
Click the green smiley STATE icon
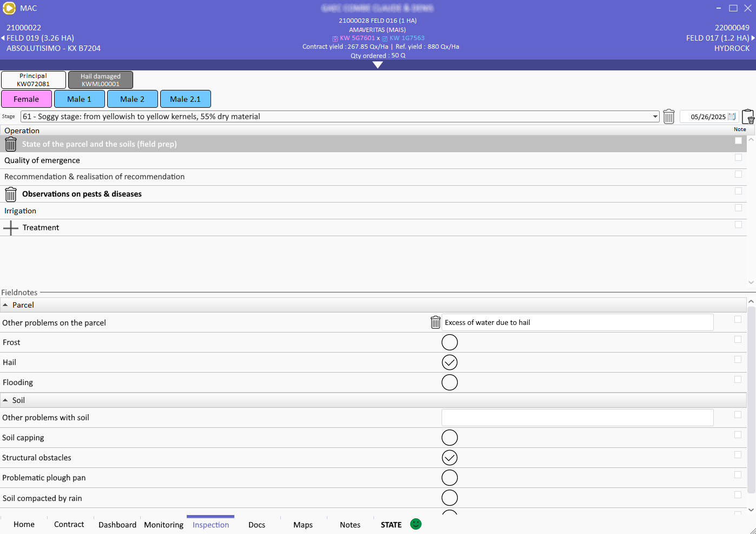pos(416,524)
